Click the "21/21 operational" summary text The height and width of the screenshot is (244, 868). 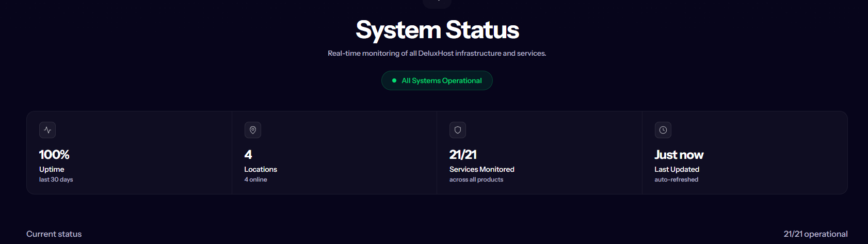tap(815, 234)
